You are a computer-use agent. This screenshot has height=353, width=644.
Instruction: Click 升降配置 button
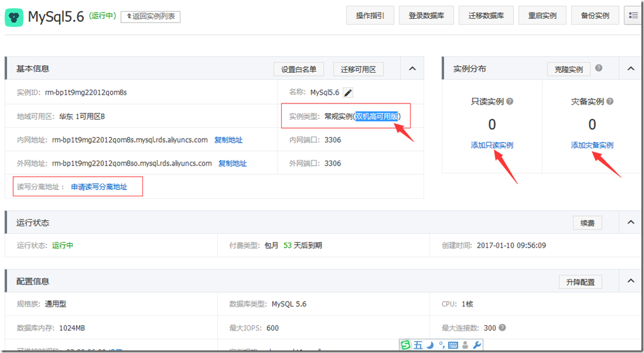point(580,282)
